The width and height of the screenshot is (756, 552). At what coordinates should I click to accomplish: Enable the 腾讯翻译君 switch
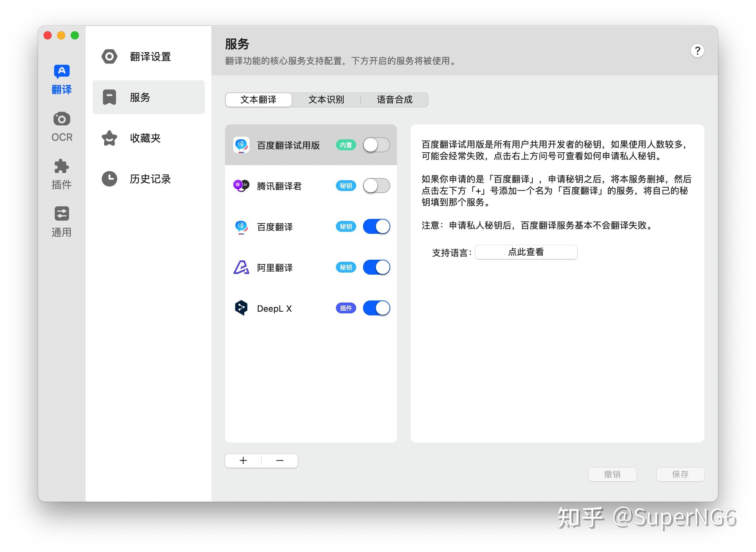tap(377, 186)
